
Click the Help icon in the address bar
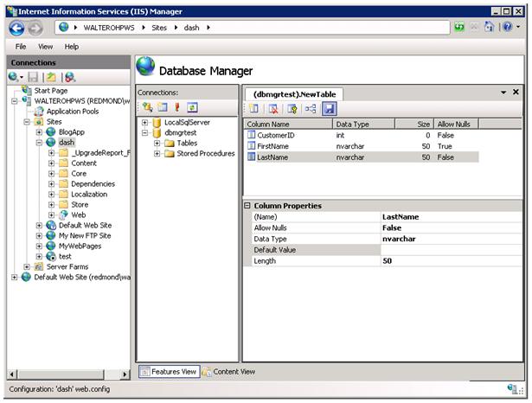coord(506,27)
